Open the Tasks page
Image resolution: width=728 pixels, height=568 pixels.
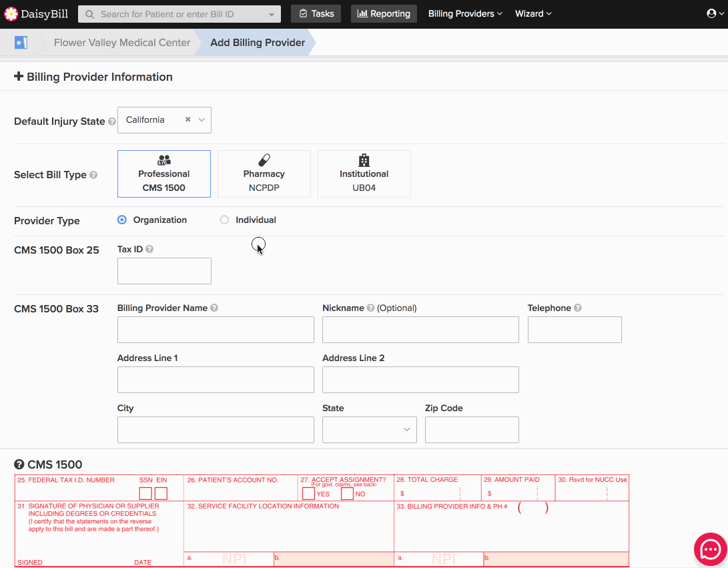[316, 14]
